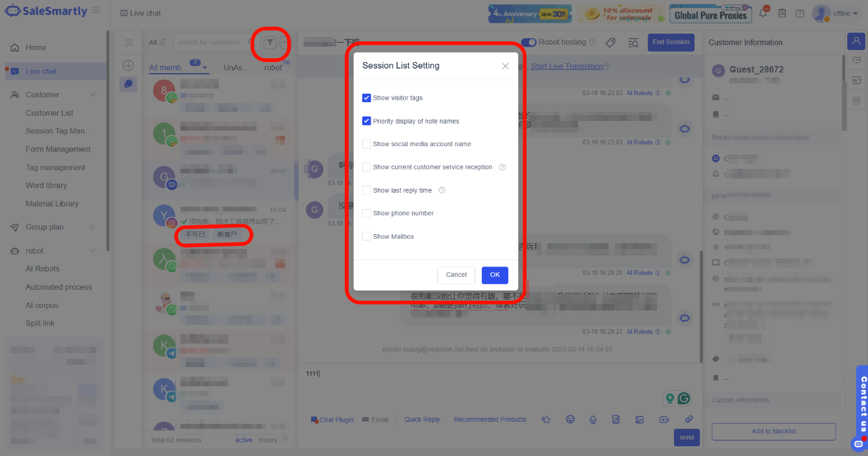Click the voice microphone icon

click(592, 419)
